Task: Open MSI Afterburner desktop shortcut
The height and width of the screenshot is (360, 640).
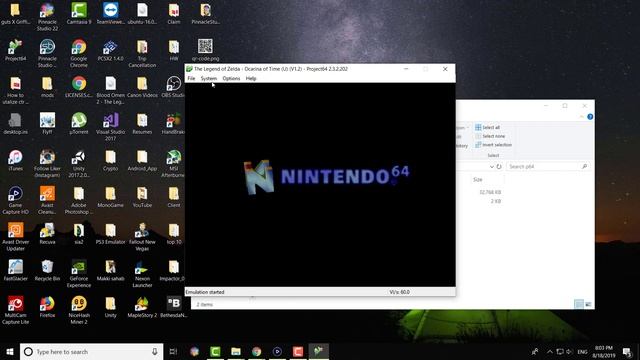Action: pyautogui.click(x=174, y=163)
